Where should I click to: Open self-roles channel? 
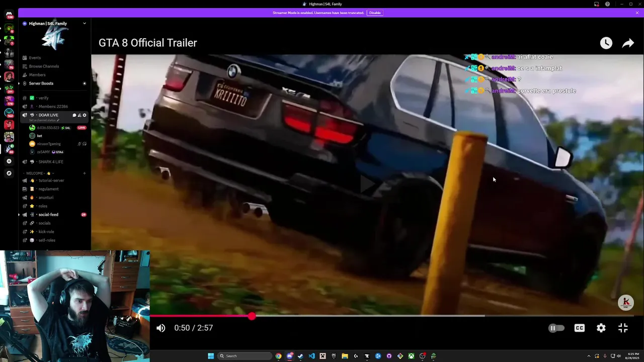click(55, 240)
